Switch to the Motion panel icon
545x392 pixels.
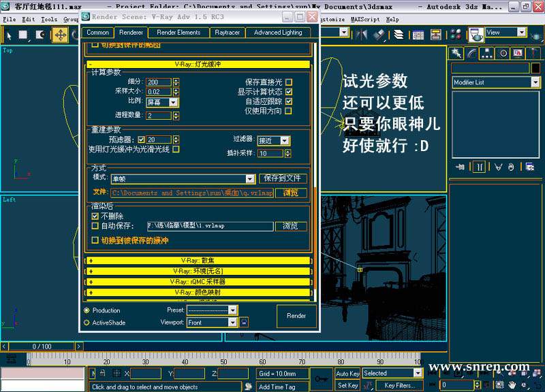coord(503,54)
